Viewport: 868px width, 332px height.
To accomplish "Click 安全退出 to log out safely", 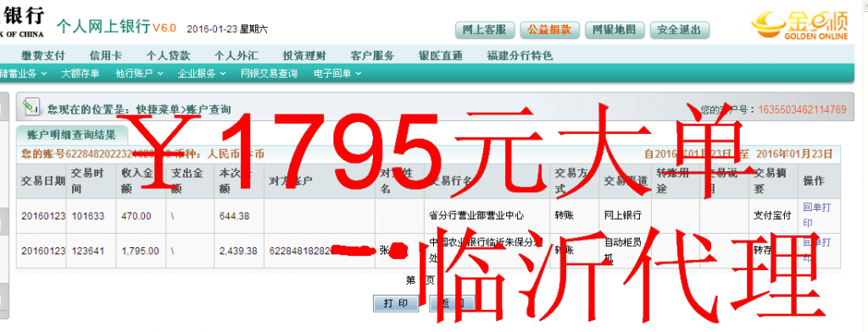I will [x=679, y=30].
